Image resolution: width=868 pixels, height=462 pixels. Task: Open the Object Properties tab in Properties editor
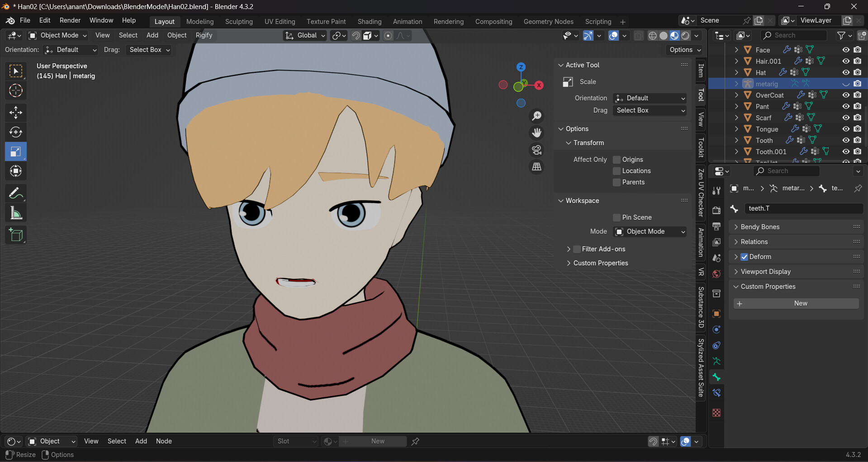tap(716, 314)
